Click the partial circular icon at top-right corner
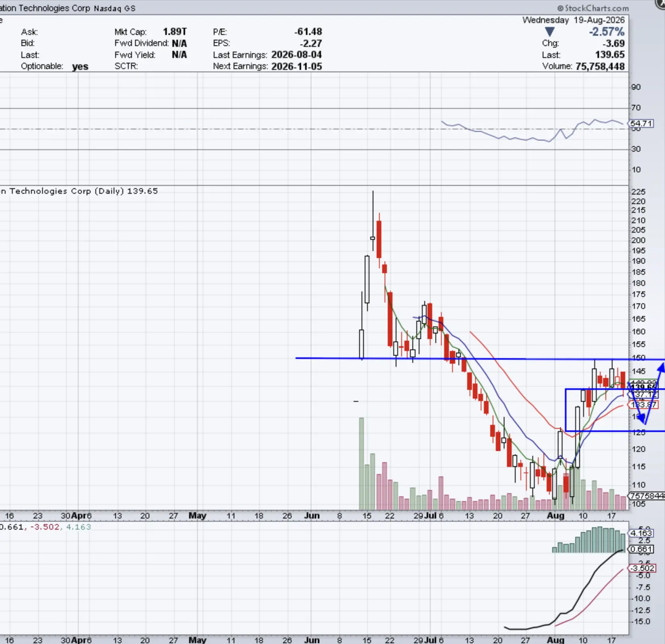This screenshot has width=665, height=644. coord(660,4)
